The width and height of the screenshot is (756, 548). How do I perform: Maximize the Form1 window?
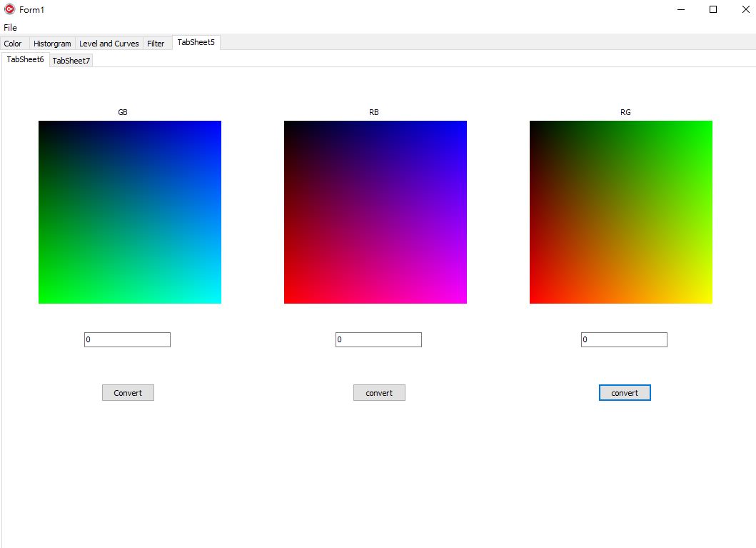tap(713, 9)
